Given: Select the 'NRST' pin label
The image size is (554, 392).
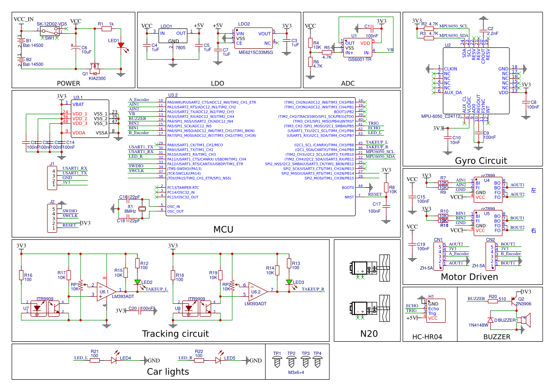Looking at the screenshot, I should [349, 197].
